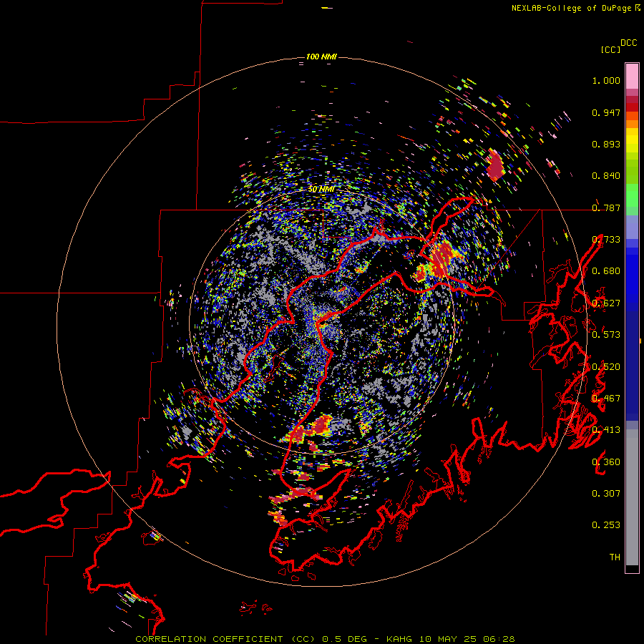Click the [CC] units label
Screen dimensions: 644x644
coord(611,49)
